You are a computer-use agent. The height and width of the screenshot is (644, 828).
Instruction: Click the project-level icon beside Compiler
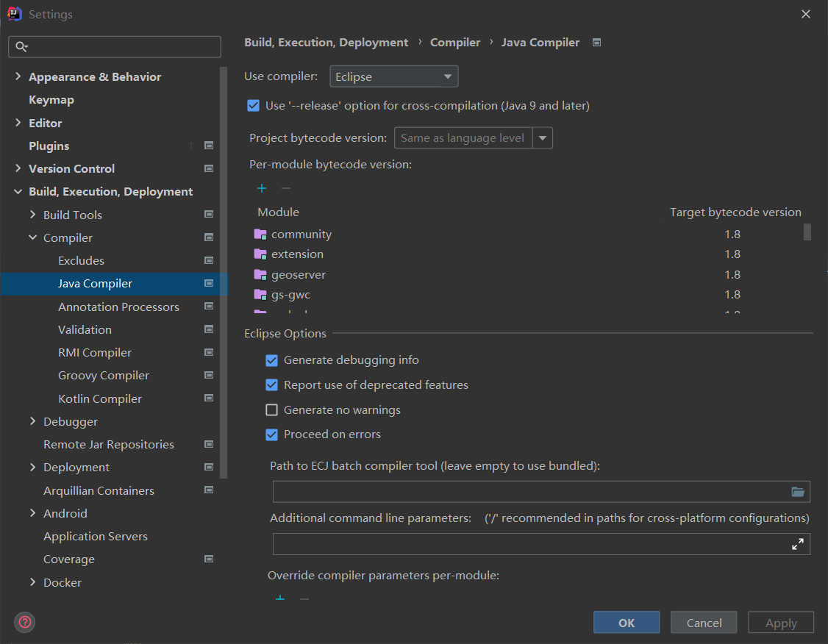point(209,237)
